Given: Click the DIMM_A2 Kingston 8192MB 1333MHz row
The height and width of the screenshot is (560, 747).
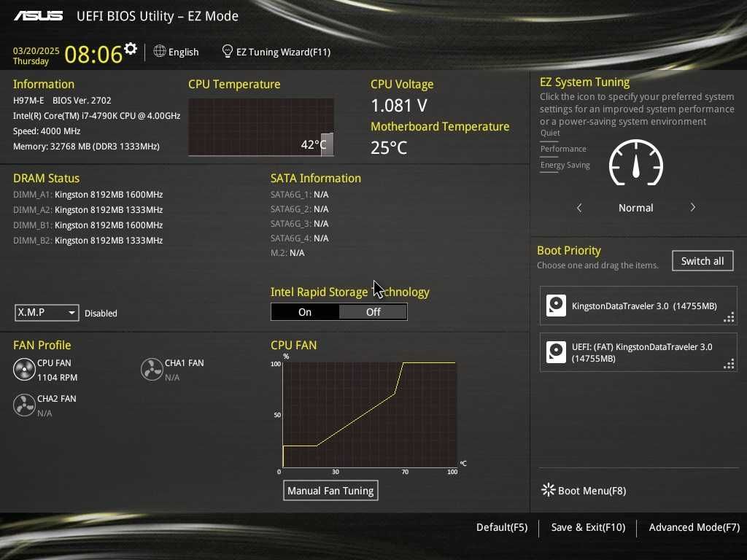Looking at the screenshot, I should click(x=88, y=210).
